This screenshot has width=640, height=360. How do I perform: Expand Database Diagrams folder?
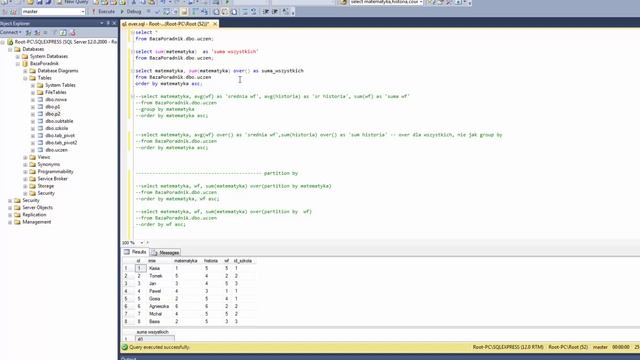25,71
